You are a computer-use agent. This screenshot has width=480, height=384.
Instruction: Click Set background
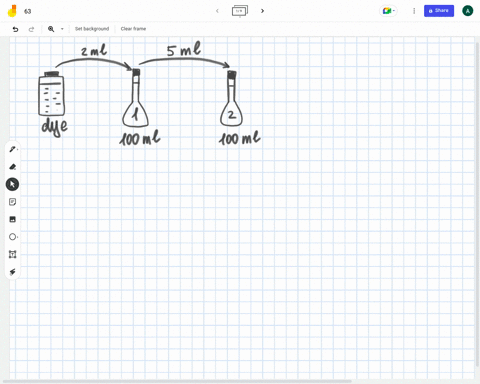click(92, 29)
